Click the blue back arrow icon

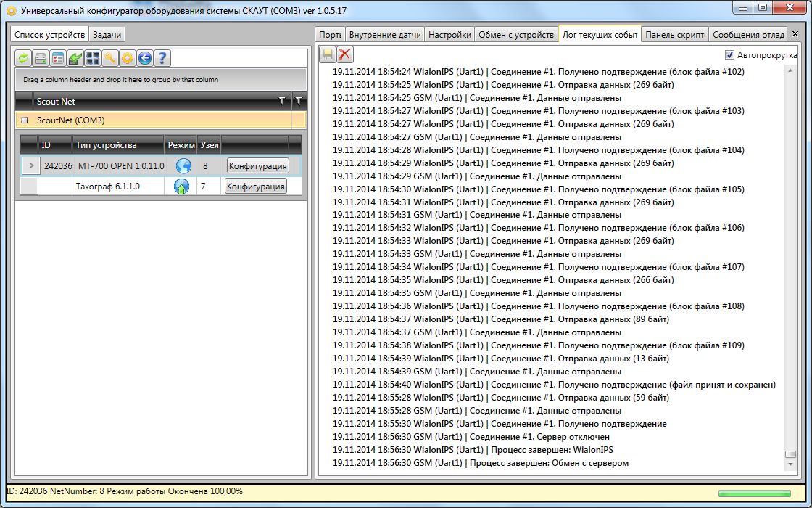(x=145, y=59)
